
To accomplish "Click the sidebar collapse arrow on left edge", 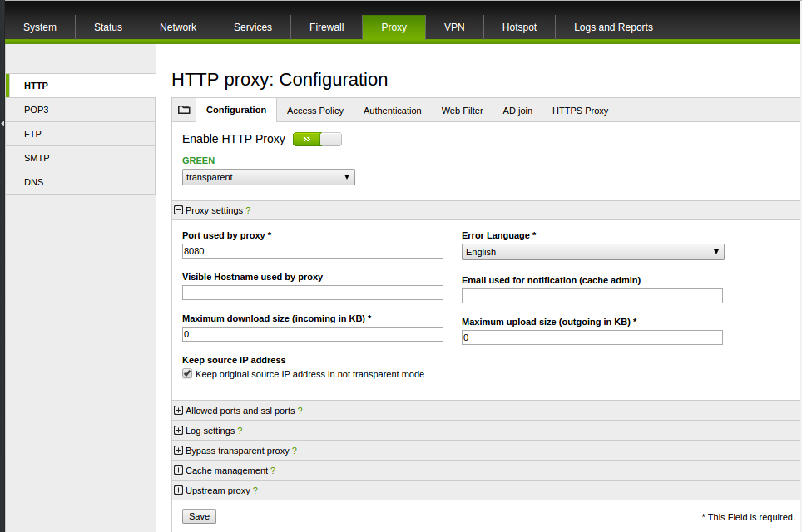I will tap(2, 123).
